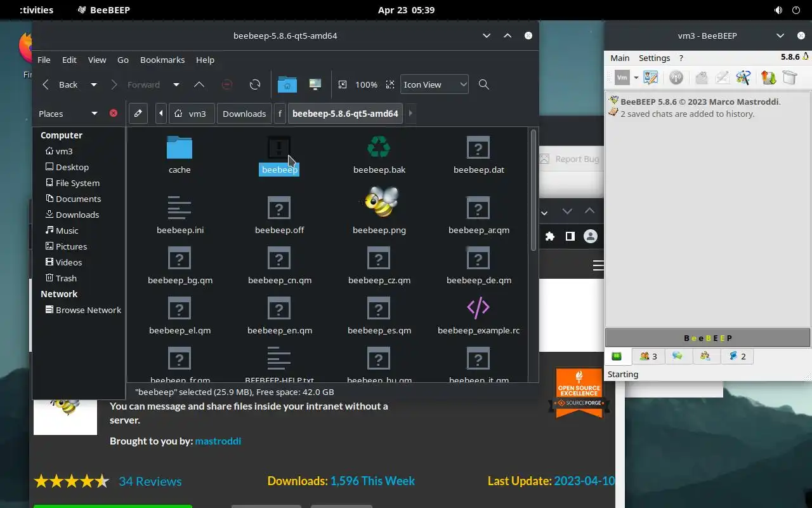Click the zoom out icon left of 100%
This screenshot has width=812, height=508.
tap(343, 84)
